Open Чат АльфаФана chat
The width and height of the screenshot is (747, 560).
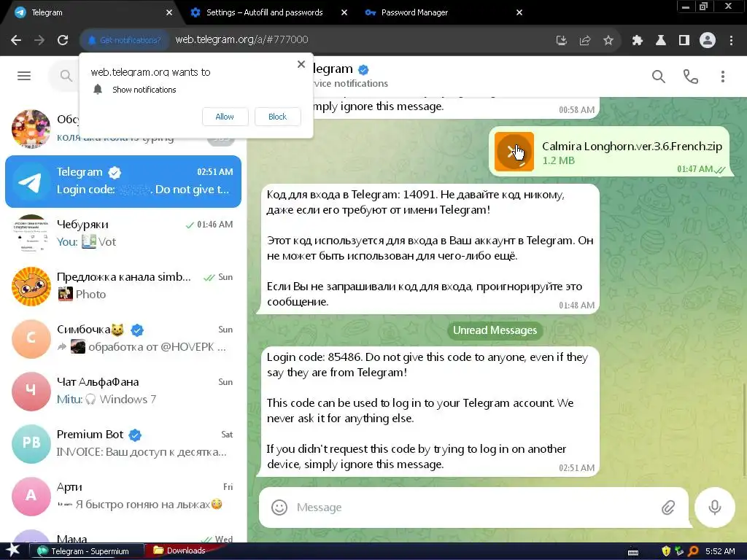[x=123, y=391]
